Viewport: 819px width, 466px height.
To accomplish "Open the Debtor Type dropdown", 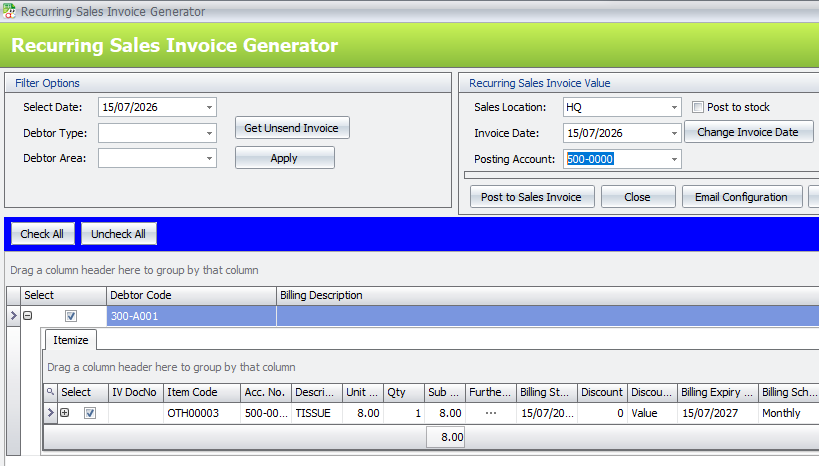I will (x=209, y=133).
